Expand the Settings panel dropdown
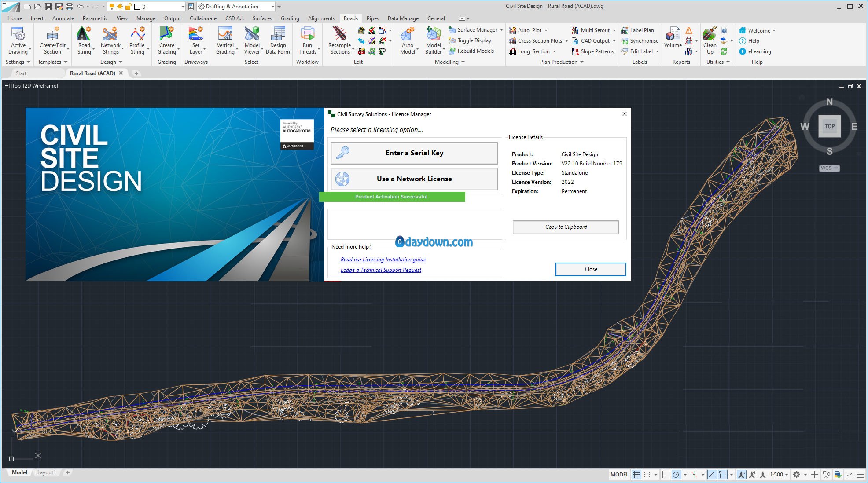Viewport: 868px width, 483px height. pyautogui.click(x=18, y=62)
